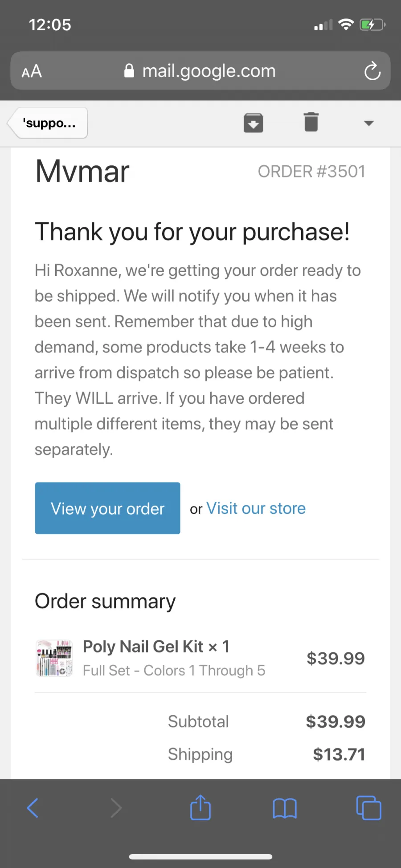Open the Safari share sheet icon
The width and height of the screenshot is (401, 868).
(200, 807)
